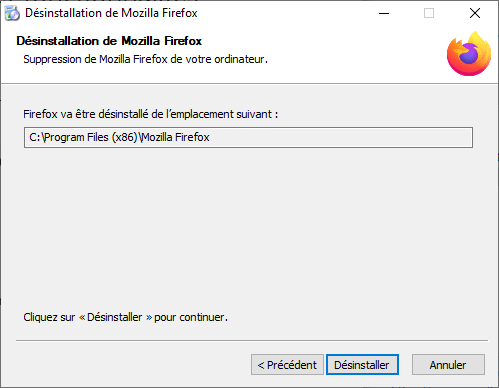Click the empty gray dialog body area
The width and height of the screenshot is (499, 388).
click(x=249, y=227)
